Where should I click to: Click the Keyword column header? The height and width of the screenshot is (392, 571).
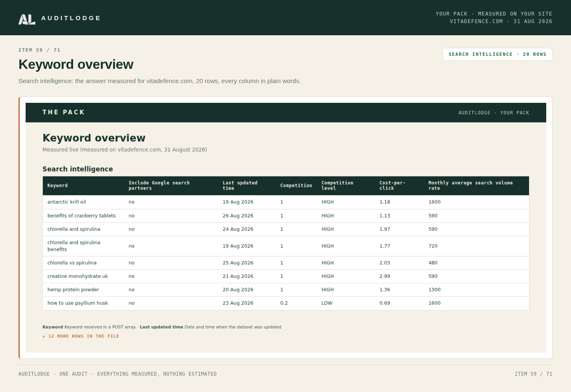pyautogui.click(x=58, y=186)
